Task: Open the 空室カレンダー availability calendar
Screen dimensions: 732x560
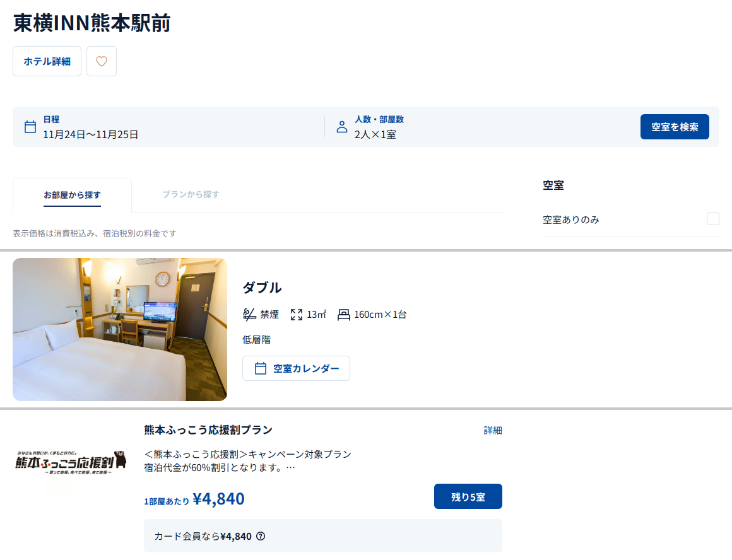Action: [x=296, y=368]
